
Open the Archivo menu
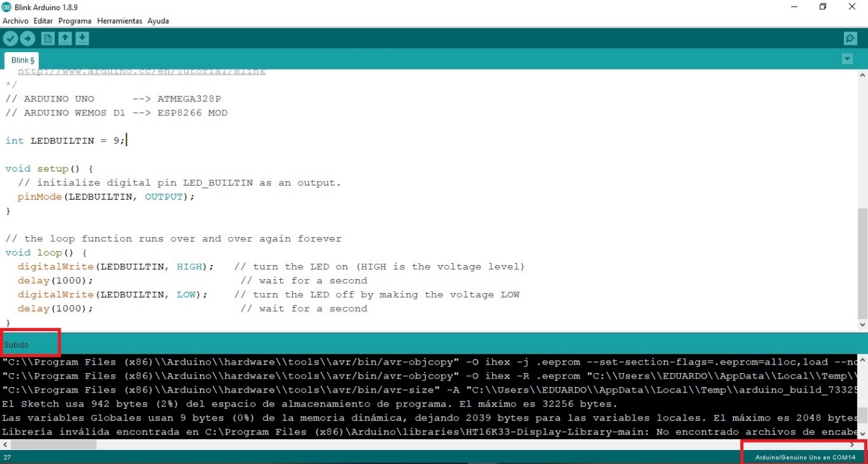[15, 21]
